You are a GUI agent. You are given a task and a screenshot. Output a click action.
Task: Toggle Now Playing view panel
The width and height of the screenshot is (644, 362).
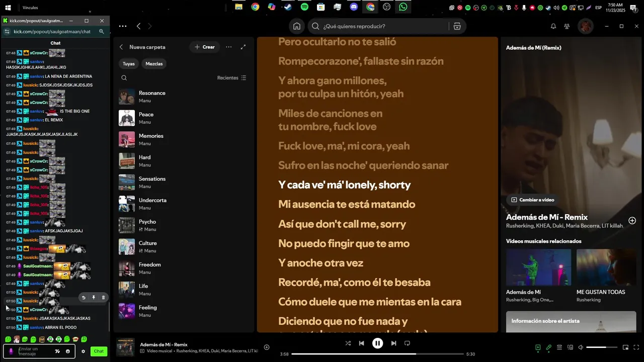tap(538, 347)
